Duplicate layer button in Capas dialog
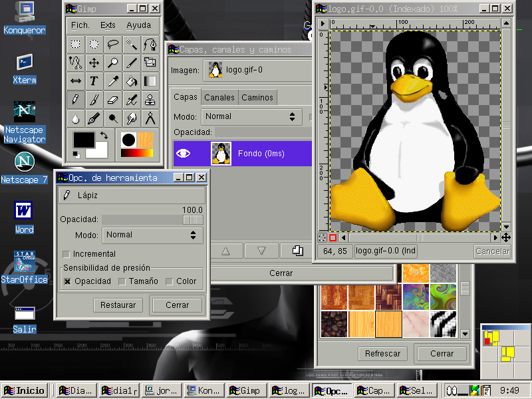Screen dimensions: 532x399 pos(297,251)
